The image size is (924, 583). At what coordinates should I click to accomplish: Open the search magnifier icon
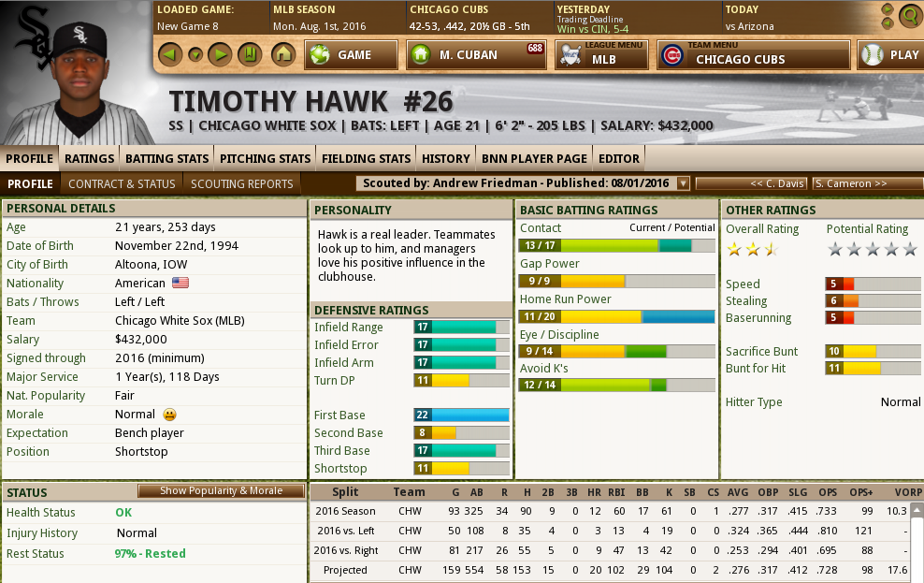[x=911, y=16]
